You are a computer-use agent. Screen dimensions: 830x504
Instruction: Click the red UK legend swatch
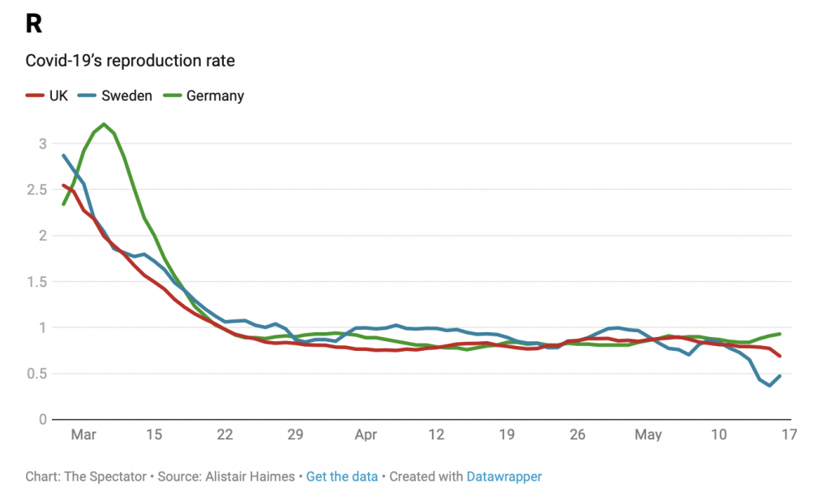click(35, 96)
